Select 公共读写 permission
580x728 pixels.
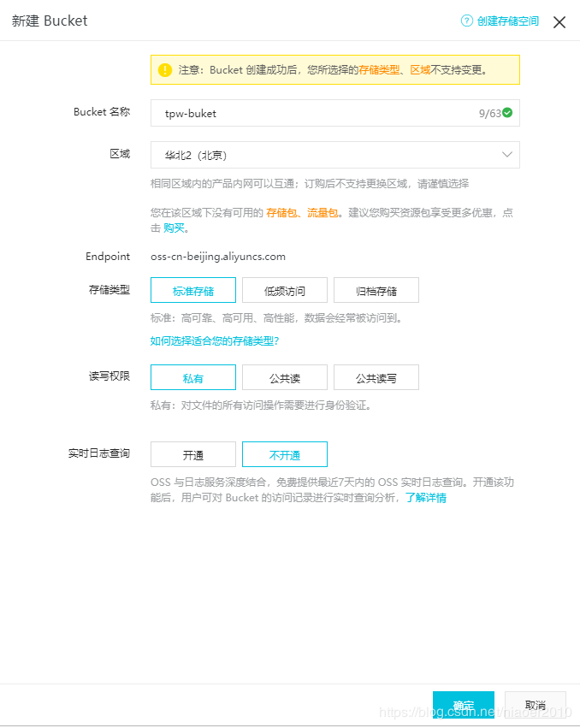pyautogui.click(x=376, y=377)
